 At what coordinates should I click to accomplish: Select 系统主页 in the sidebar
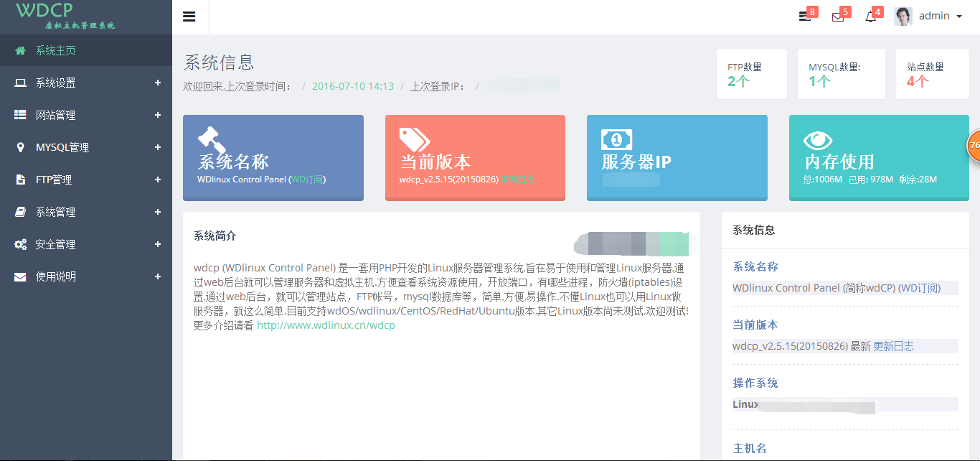click(x=86, y=50)
